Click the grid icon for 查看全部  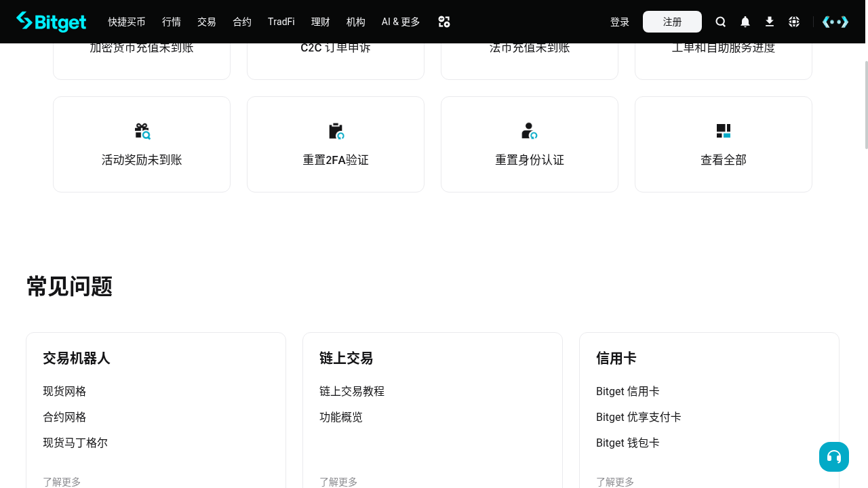click(x=724, y=131)
